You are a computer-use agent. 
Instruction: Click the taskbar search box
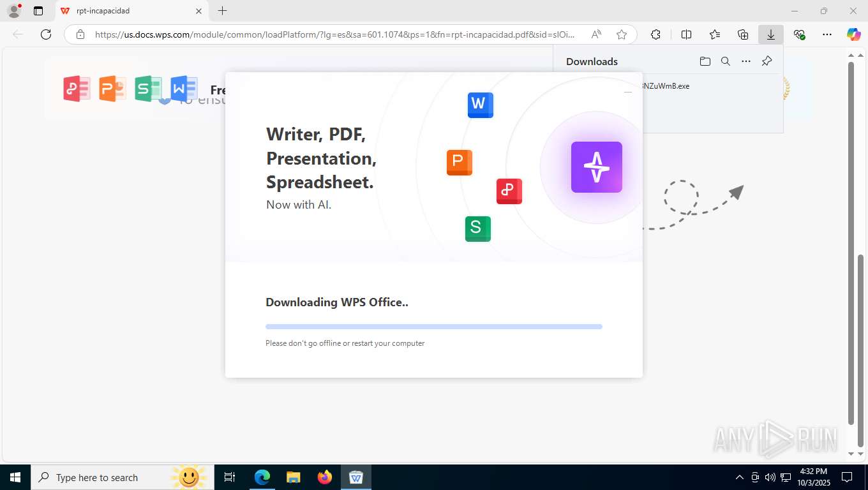coord(123,477)
